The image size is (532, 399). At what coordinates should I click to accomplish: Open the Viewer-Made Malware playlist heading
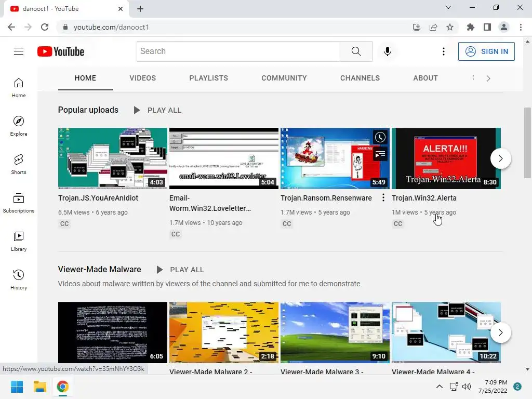(99, 270)
